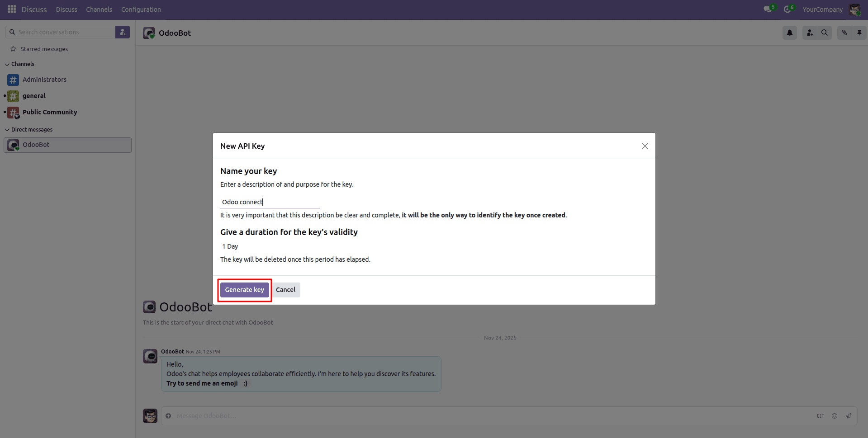Screen dimensions: 868x438
Task: Open the apps grid icon
Action: coord(11,9)
